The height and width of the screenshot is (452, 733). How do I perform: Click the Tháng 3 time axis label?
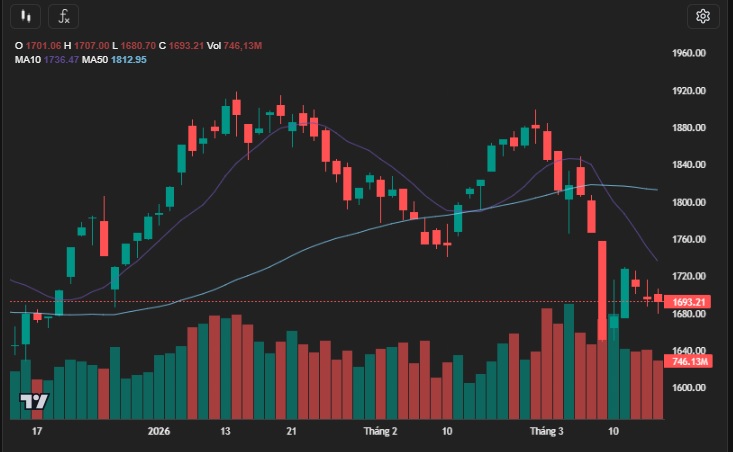click(x=546, y=431)
